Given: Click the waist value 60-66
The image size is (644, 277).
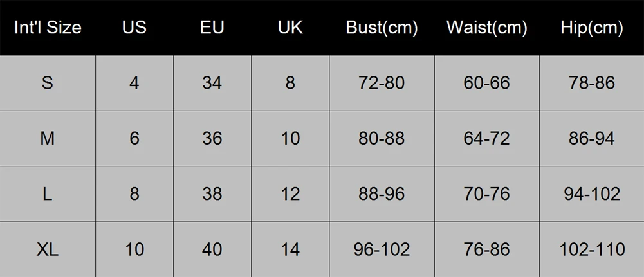Looking at the screenshot, I should [486, 83].
